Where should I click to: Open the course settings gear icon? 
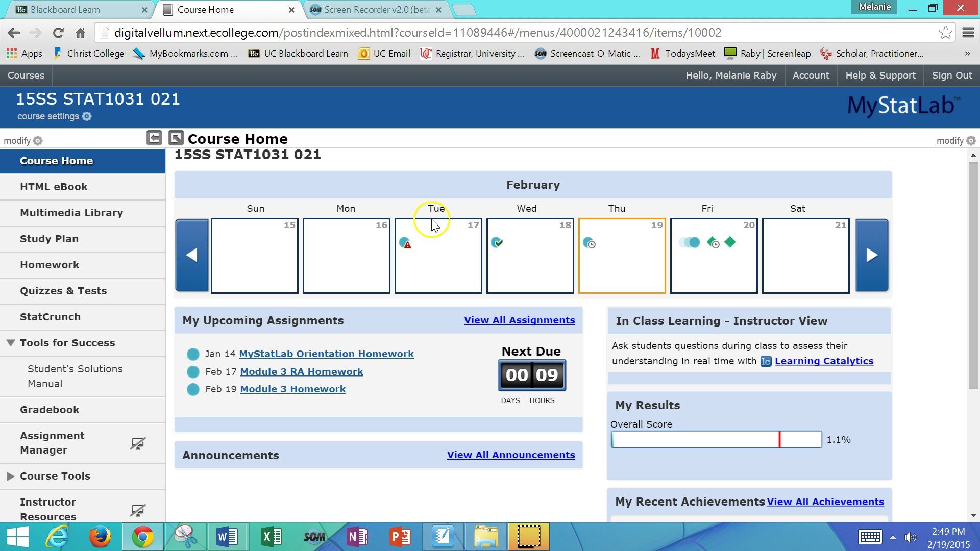coord(87,116)
